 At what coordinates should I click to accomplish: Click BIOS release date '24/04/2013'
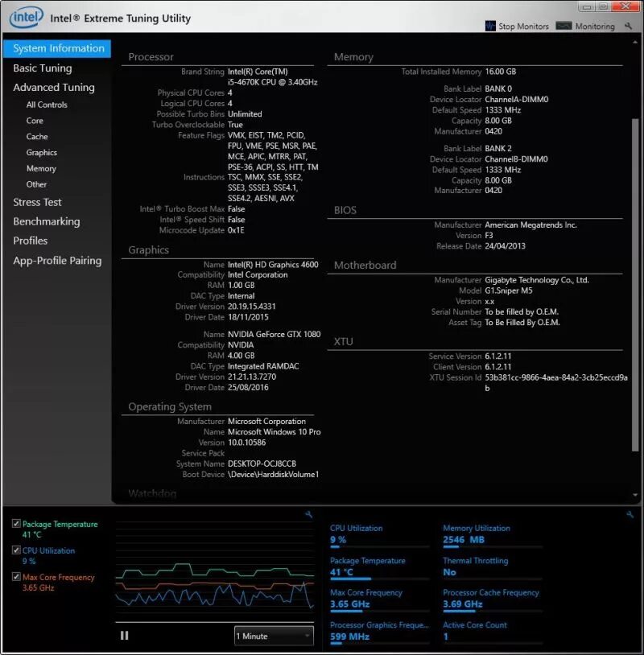click(505, 246)
